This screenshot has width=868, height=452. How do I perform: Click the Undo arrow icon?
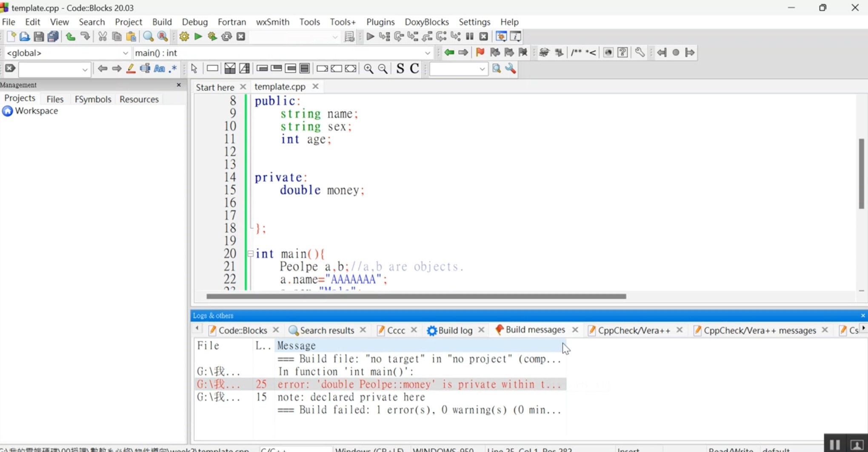(x=71, y=37)
